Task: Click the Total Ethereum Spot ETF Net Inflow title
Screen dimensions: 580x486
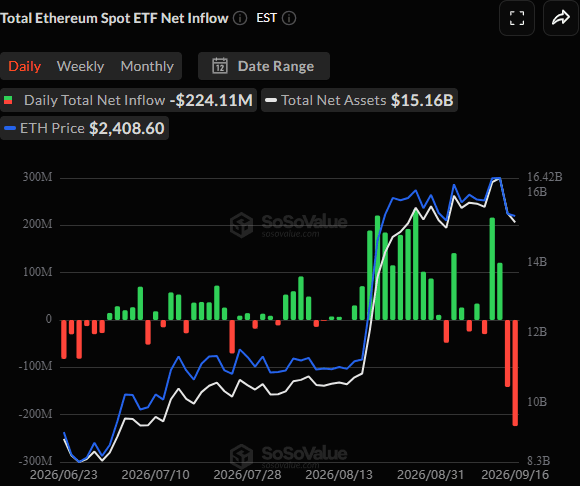Action: pos(114,18)
